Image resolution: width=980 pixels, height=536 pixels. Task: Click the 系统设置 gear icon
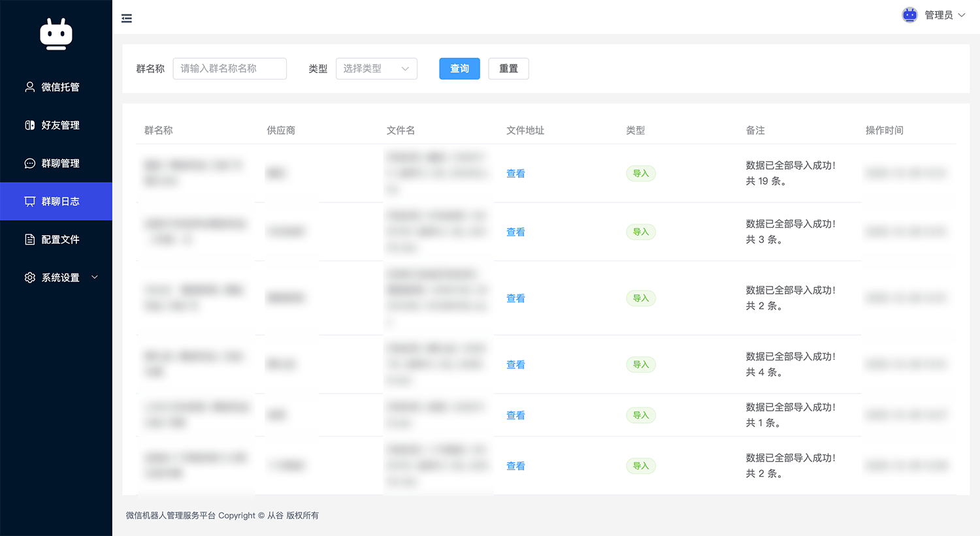[x=30, y=277]
